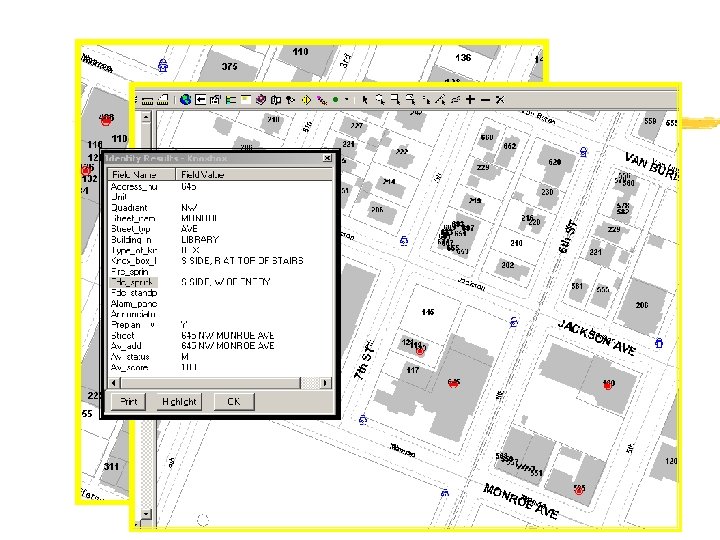This screenshot has height=540, width=720.
Task: Click the blue hydrant symbol on 7th St
Action: (363, 419)
